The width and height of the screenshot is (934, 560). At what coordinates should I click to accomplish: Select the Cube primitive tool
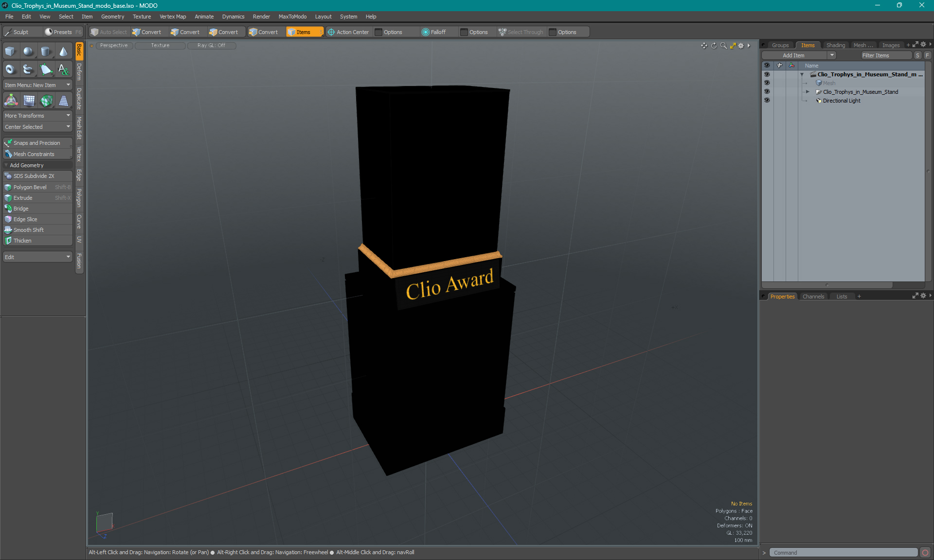(x=10, y=52)
